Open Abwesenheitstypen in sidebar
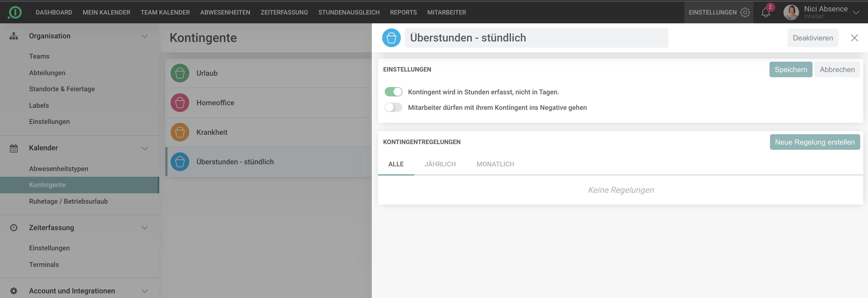Screen dimensions: 868x298 pos(59,169)
